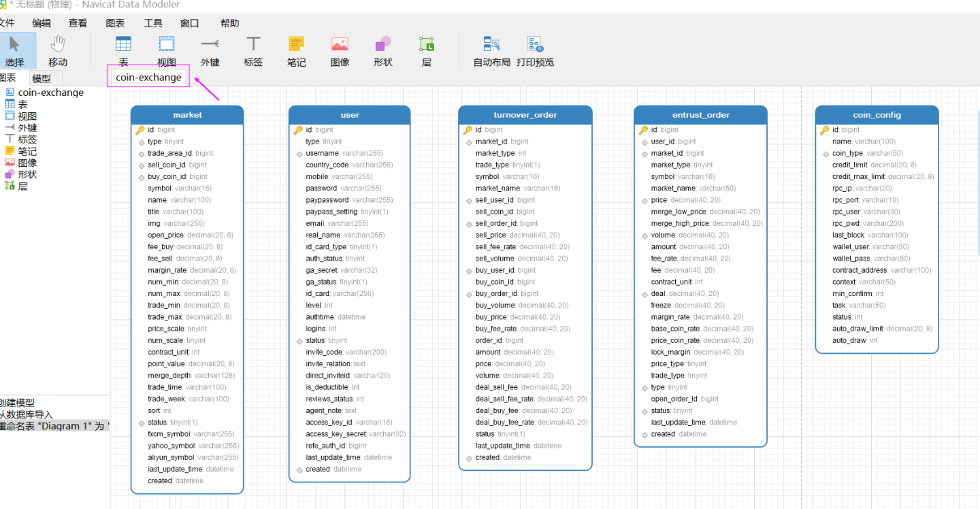Pick the 标签 (Label) text tool
This screenshot has width=980, height=509.
253,51
